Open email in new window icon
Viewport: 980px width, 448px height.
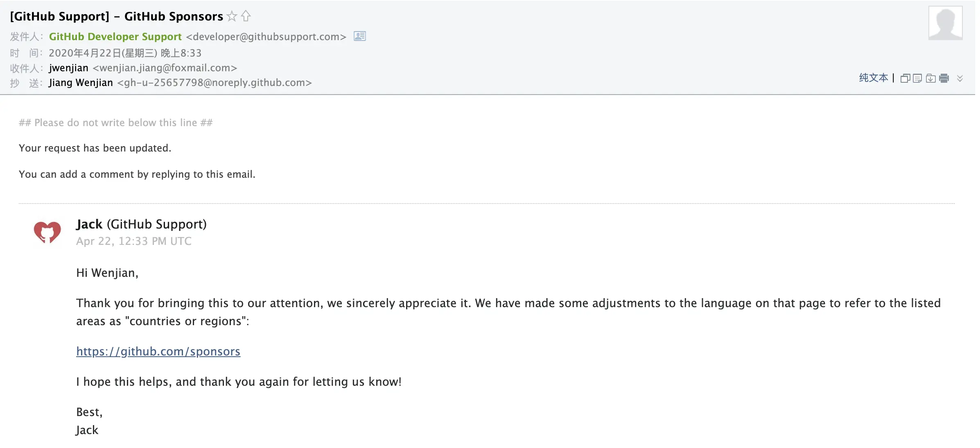(x=905, y=78)
